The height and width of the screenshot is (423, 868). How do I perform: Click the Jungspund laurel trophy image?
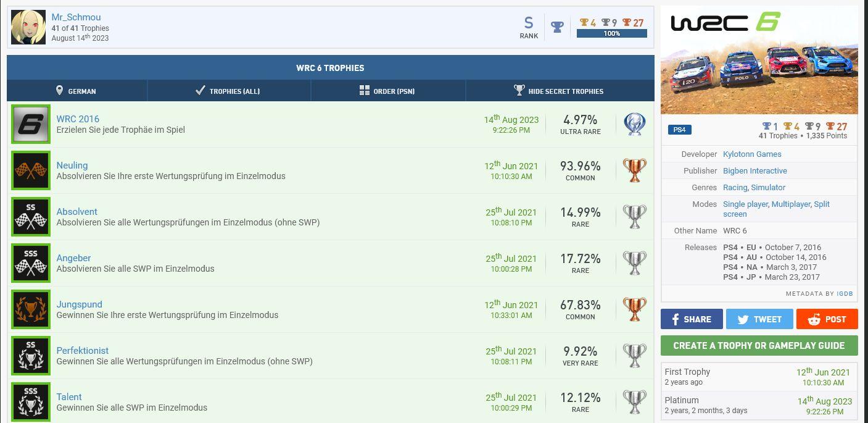point(30,309)
